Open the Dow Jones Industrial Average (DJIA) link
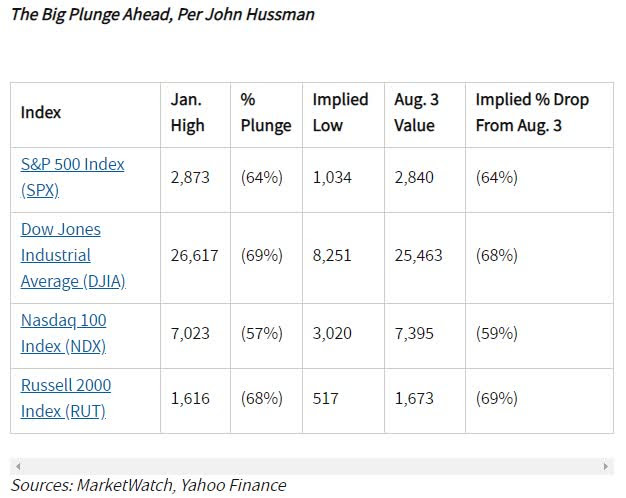Viewport: 626px width, 498px height. (73, 255)
